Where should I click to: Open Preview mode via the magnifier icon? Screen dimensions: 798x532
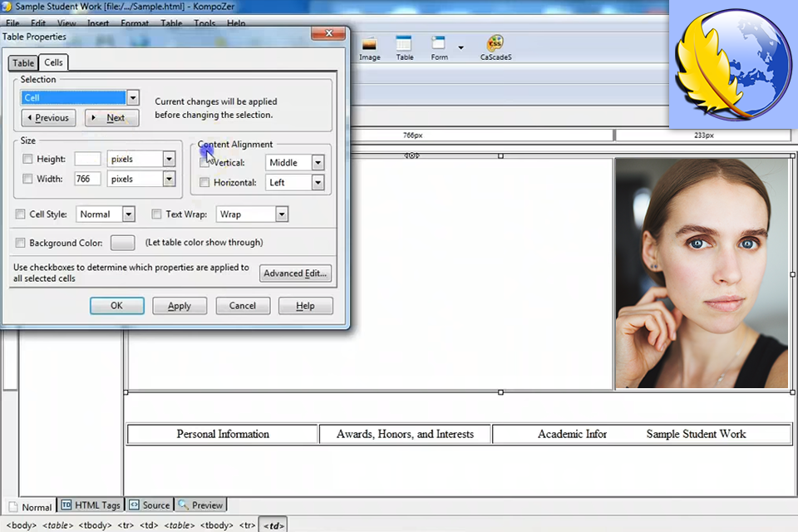[185, 505]
